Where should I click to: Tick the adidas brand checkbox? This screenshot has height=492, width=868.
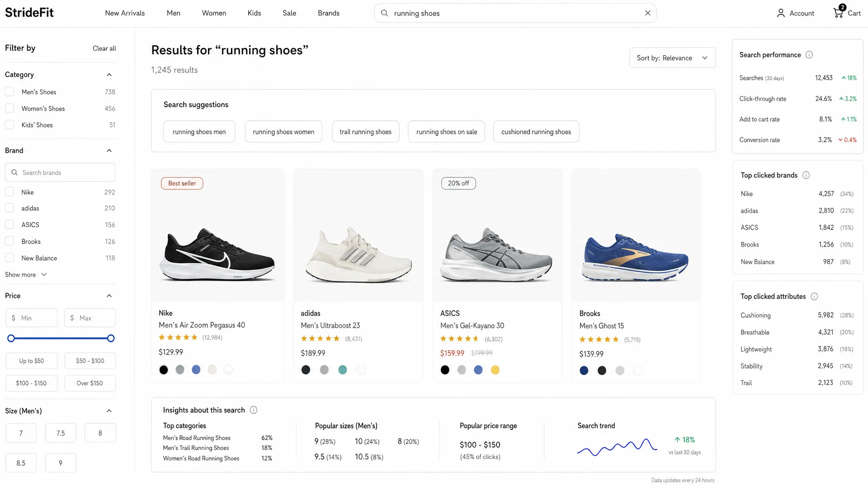[x=9, y=208]
